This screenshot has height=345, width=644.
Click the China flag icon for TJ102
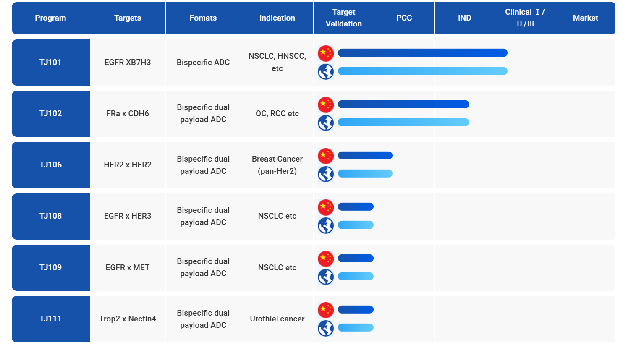[326, 105]
